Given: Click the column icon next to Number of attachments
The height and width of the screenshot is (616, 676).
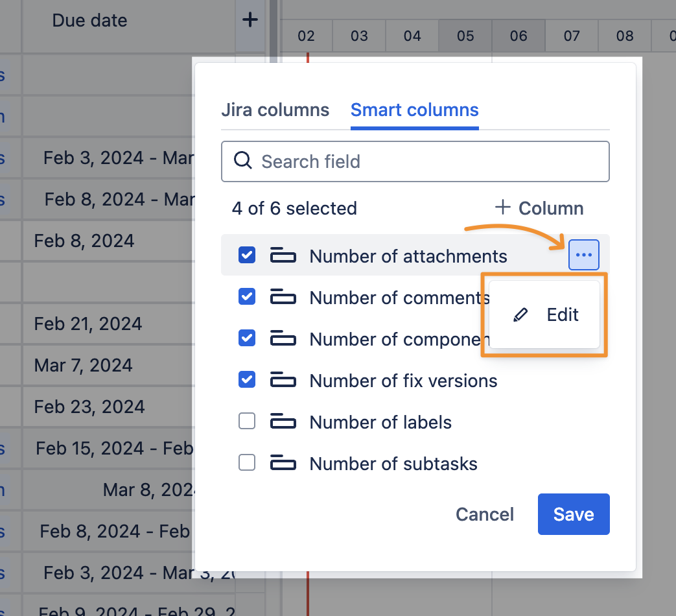Looking at the screenshot, I should point(283,256).
